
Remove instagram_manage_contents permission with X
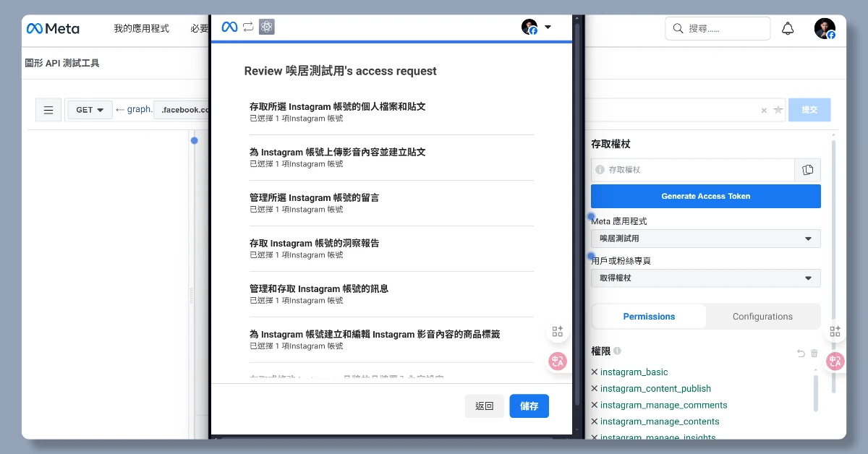(x=595, y=421)
